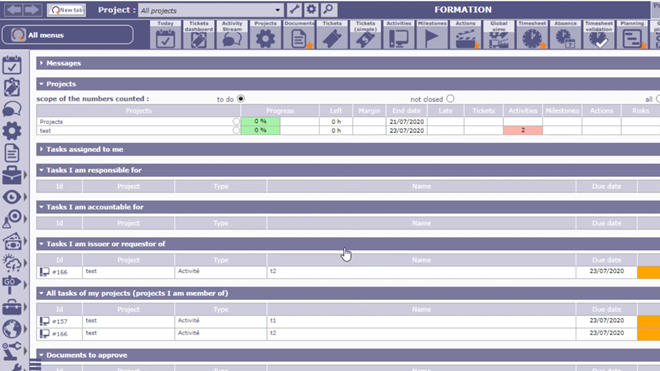660x371 pixels.
Task: Open the Planning toolbar icon
Action: 632,35
